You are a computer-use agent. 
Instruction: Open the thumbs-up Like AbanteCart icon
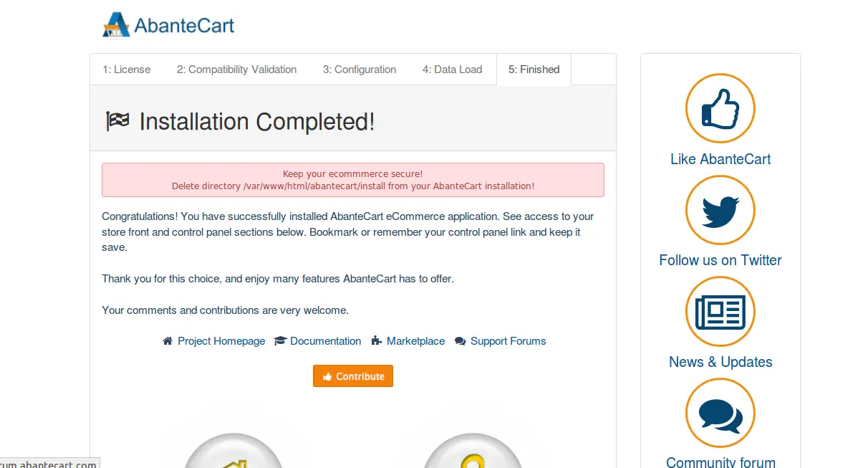[x=720, y=109]
